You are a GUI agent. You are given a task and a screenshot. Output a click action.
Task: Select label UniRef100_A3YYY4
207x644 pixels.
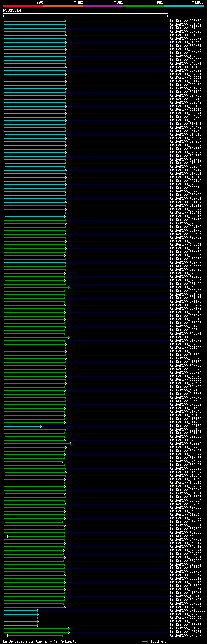click(x=186, y=443)
